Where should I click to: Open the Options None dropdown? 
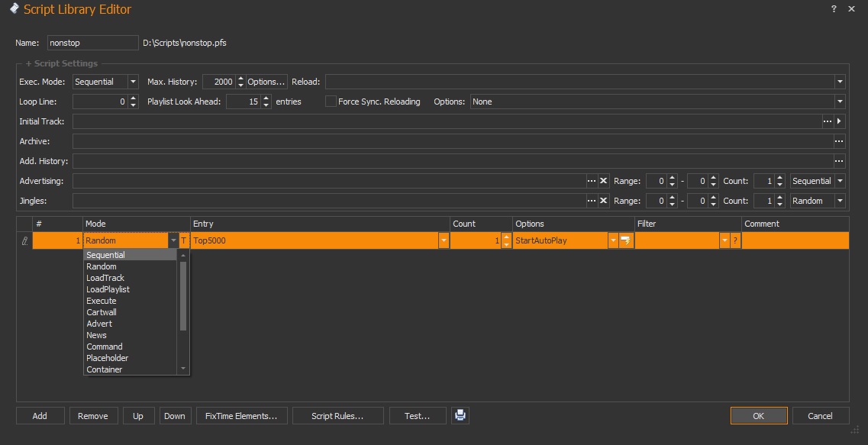840,102
